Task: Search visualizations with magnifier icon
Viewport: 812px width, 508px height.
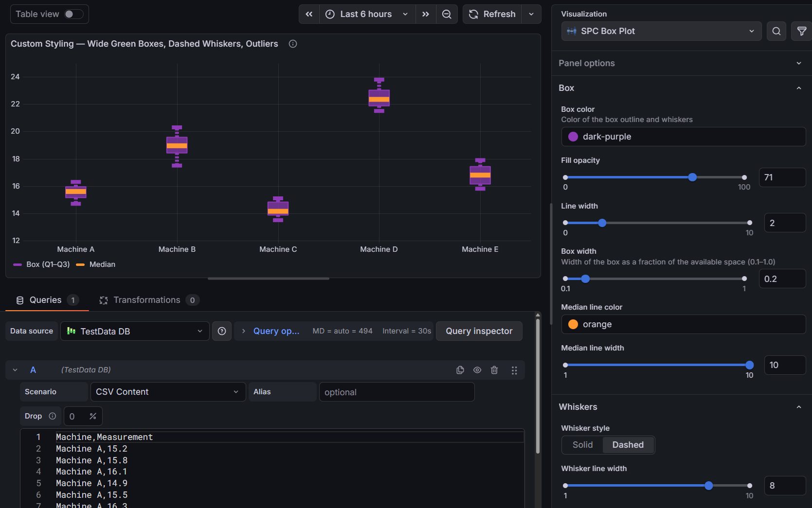Action: (776, 31)
